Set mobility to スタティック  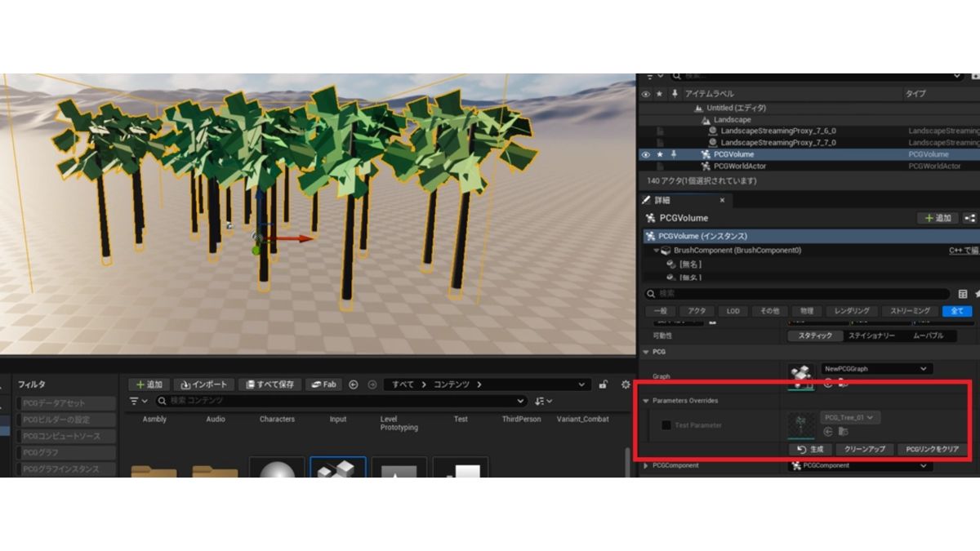point(814,335)
